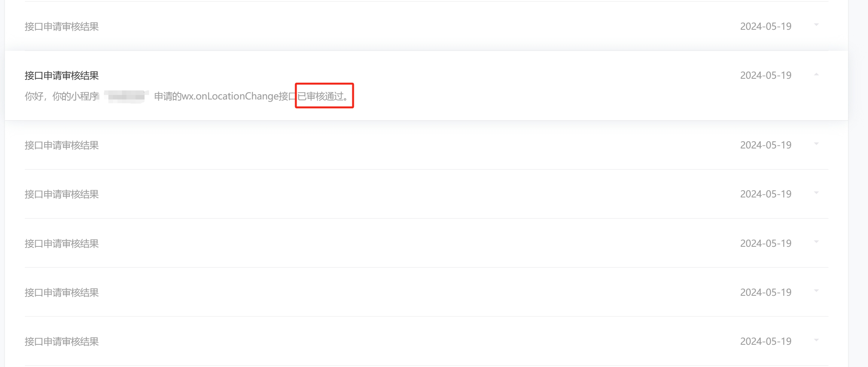Open the fifth 接口申请审核结果 notification title
Image resolution: width=868 pixels, height=367 pixels.
click(62, 244)
